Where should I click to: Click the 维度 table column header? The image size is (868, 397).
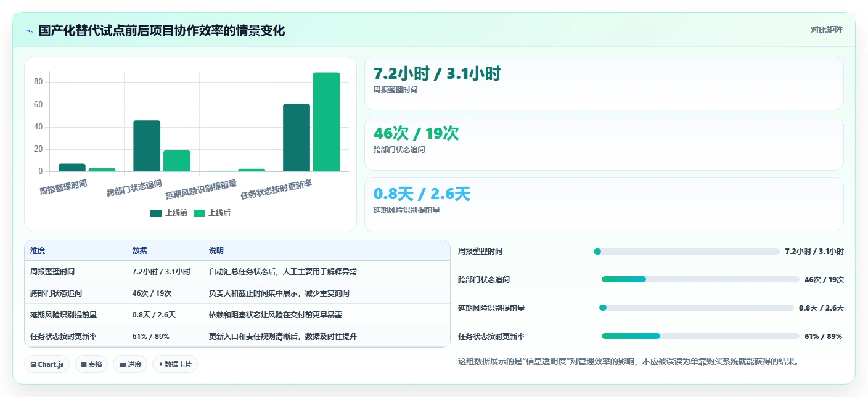click(38, 251)
